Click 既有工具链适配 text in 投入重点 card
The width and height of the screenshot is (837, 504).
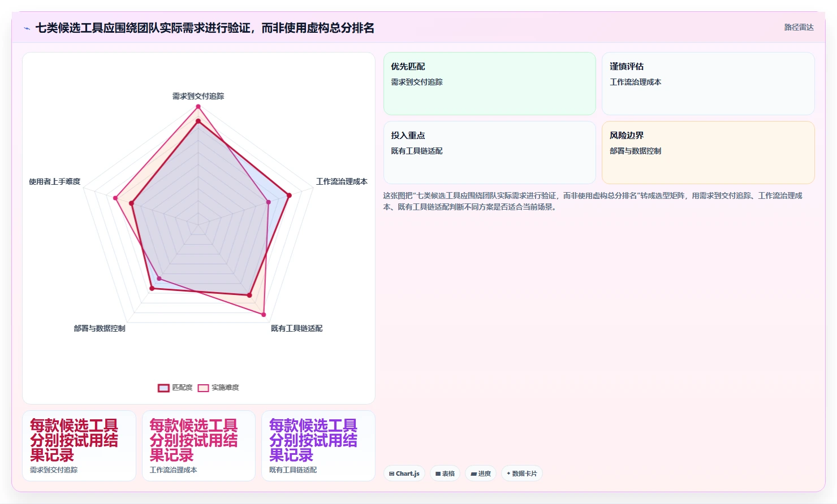[x=417, y=151]
